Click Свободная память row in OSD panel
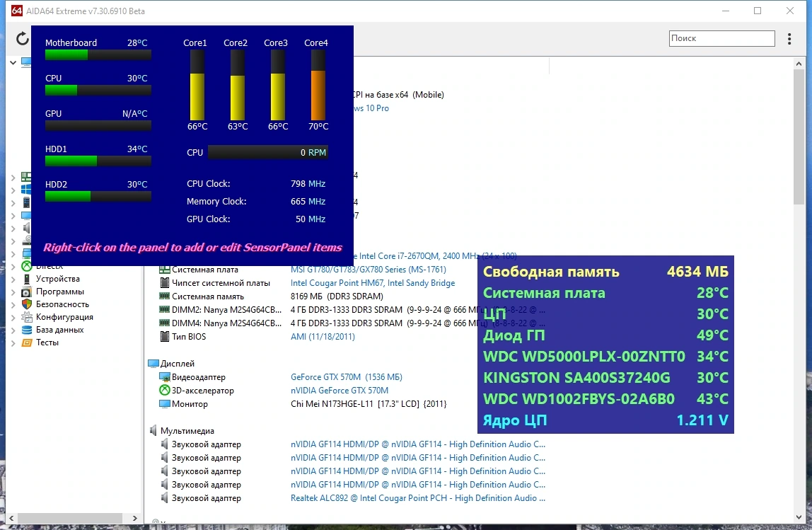The width and height of the screenshot is (812, 530). [605, 272]
